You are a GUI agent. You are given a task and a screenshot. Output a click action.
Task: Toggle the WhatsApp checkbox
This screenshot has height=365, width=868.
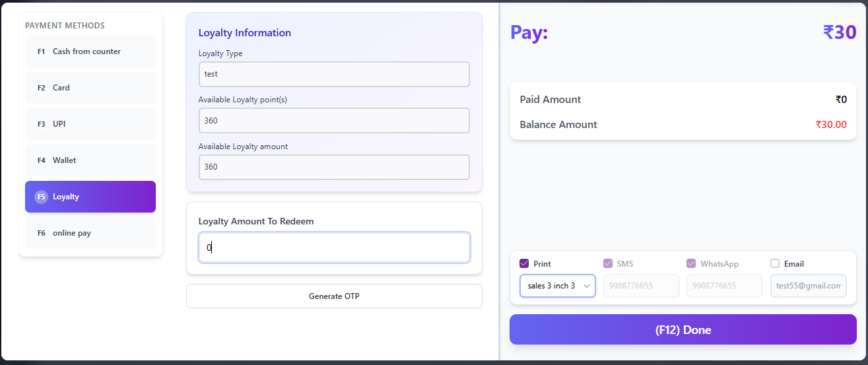pos(691,264)
